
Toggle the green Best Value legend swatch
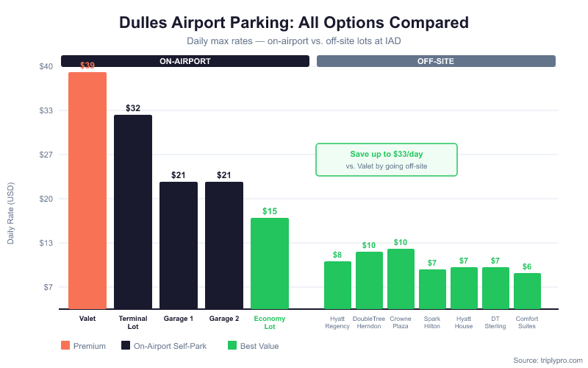233,345
